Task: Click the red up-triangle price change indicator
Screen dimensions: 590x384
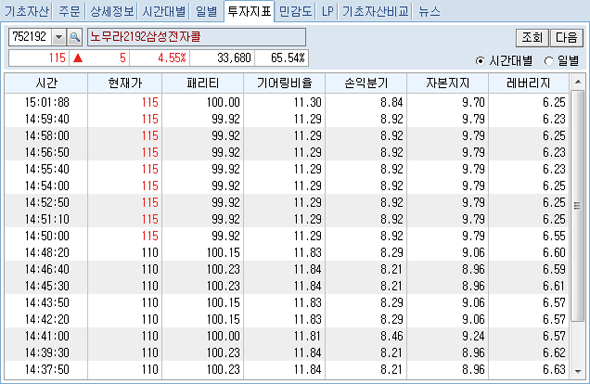Action: pos(78,58)
